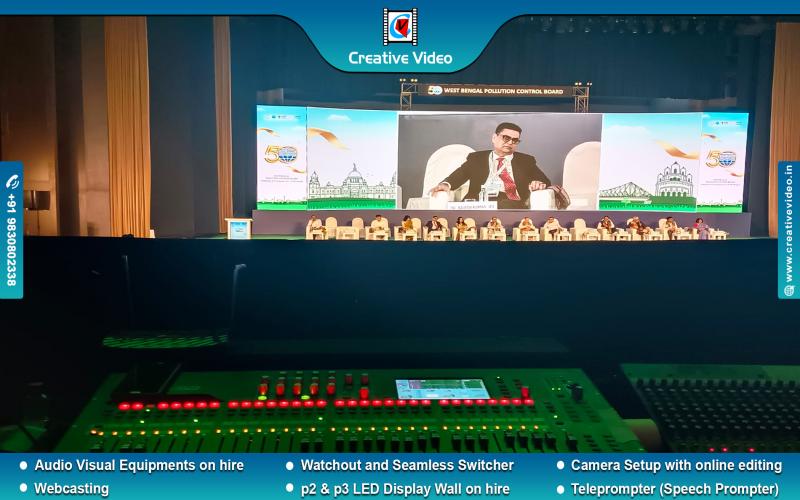The width and height of the screenshot is (800, 500).
Task: Select Audio Visual Equipments on hire
Action: coord(138,465)
